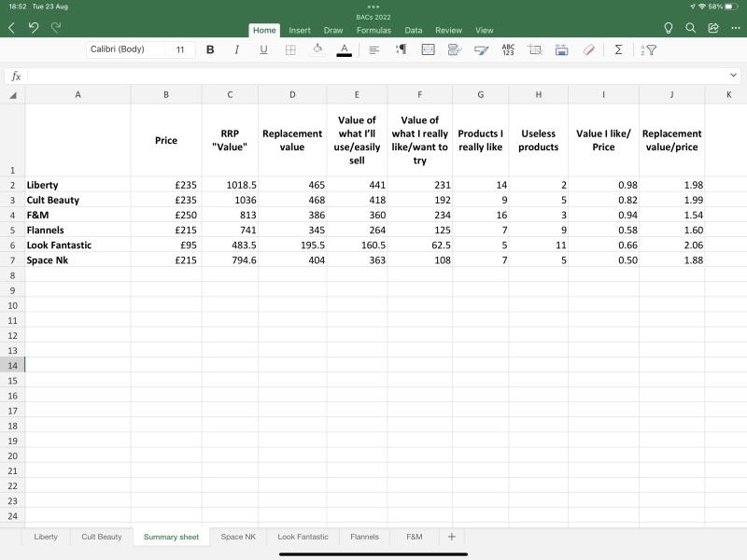747x560 pixels.
Task: Add a new sheet with plus button
Action: [452, 537]
